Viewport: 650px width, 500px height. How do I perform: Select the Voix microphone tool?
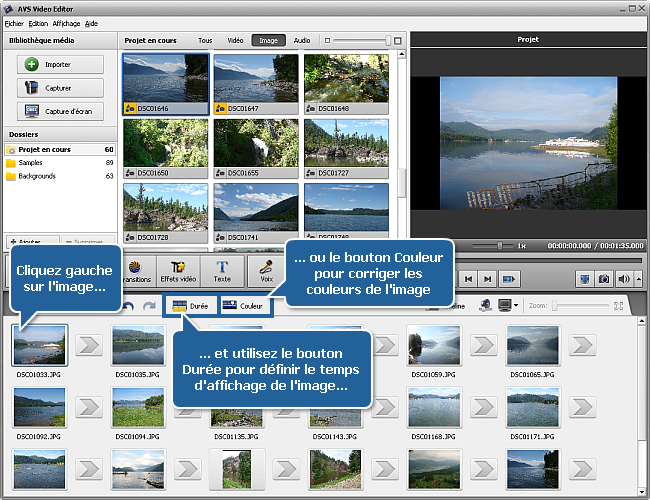(266, 272)
